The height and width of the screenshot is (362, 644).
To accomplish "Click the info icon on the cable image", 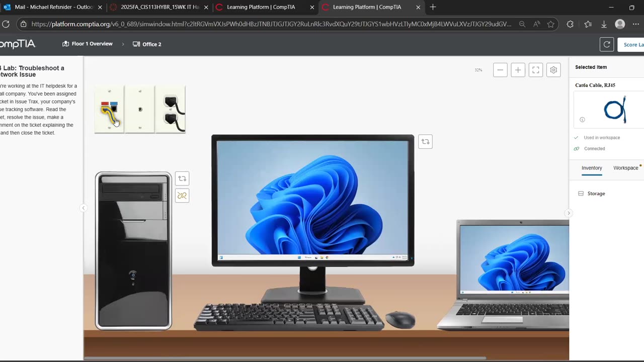I will (x=582, y=120).
